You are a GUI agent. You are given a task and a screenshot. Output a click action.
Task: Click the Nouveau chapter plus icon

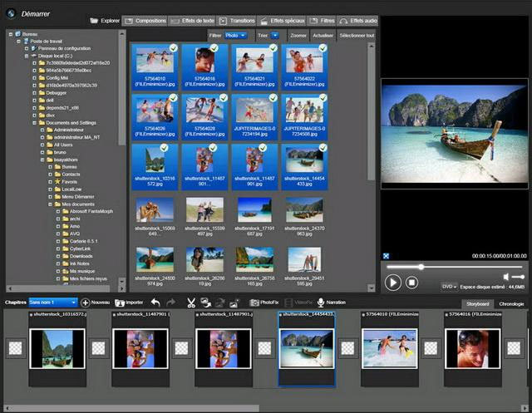[86, 302]
